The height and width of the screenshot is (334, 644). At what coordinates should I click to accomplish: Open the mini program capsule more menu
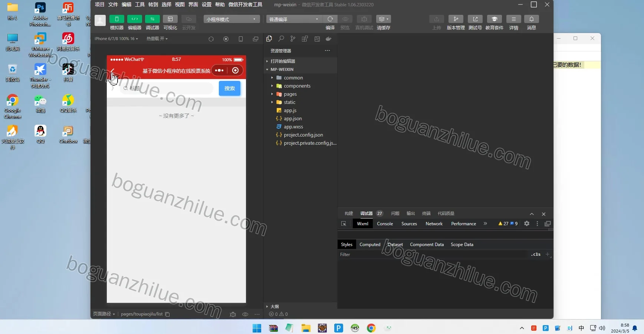219,71
